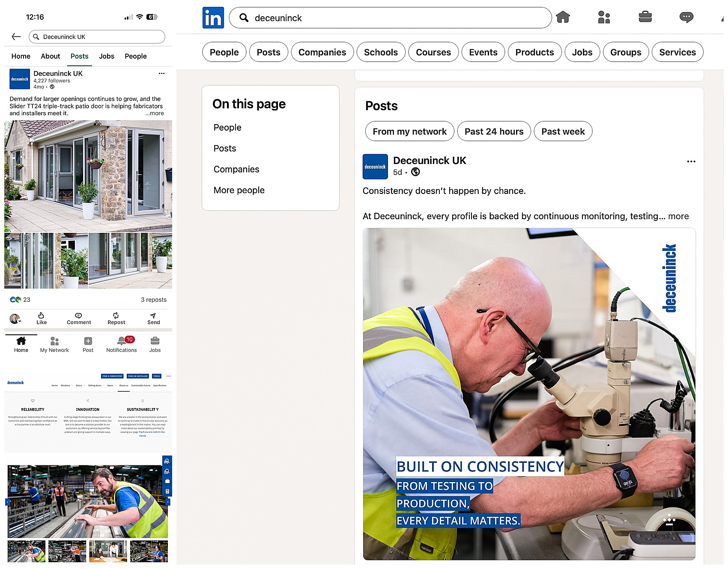Jump to People in On this page panel
This screenshot has height=569, width=728.
[x=227, y=128]
